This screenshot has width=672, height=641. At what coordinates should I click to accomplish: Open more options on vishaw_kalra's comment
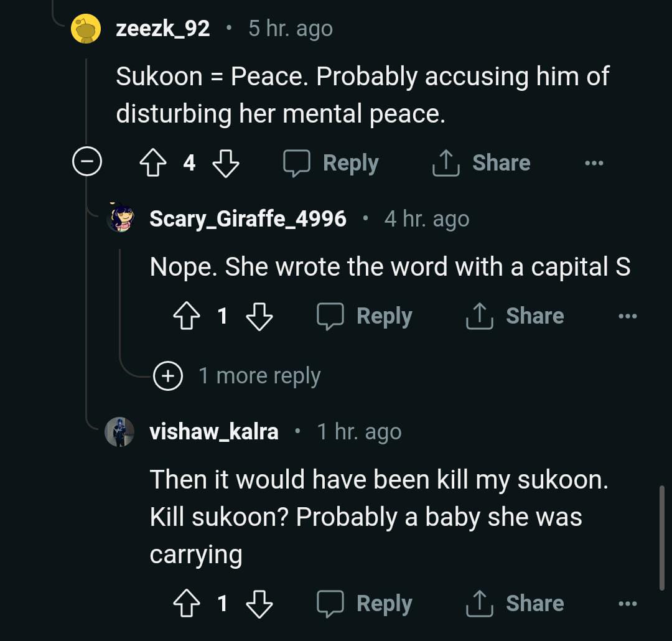(x=627, y=604)
